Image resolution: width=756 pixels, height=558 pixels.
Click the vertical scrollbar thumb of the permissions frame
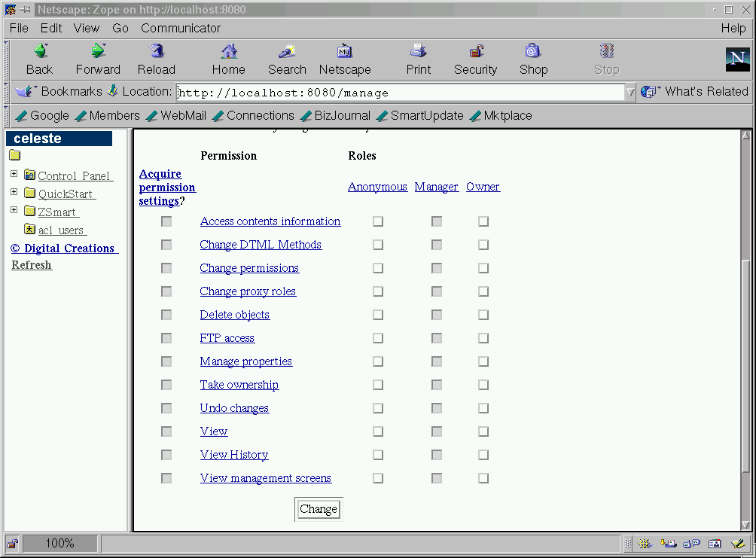coord(746,367)
